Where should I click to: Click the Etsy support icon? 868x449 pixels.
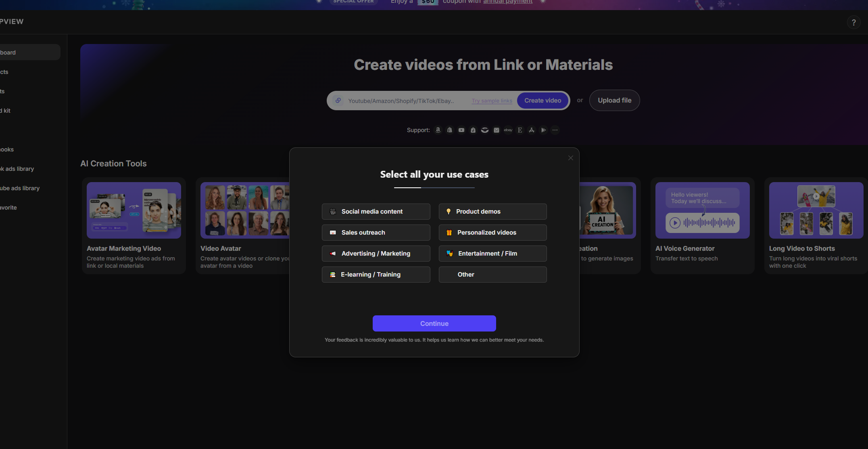coord(520,130)
